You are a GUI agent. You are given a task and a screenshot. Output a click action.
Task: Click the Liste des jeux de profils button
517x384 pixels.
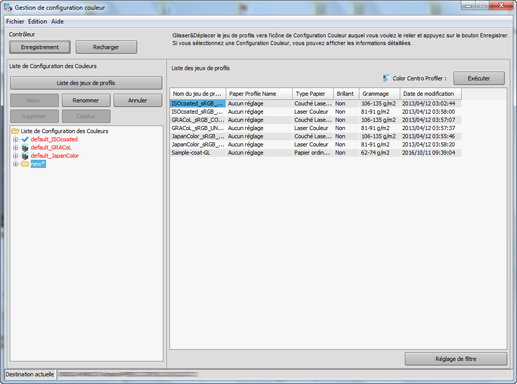click(86, 83)
